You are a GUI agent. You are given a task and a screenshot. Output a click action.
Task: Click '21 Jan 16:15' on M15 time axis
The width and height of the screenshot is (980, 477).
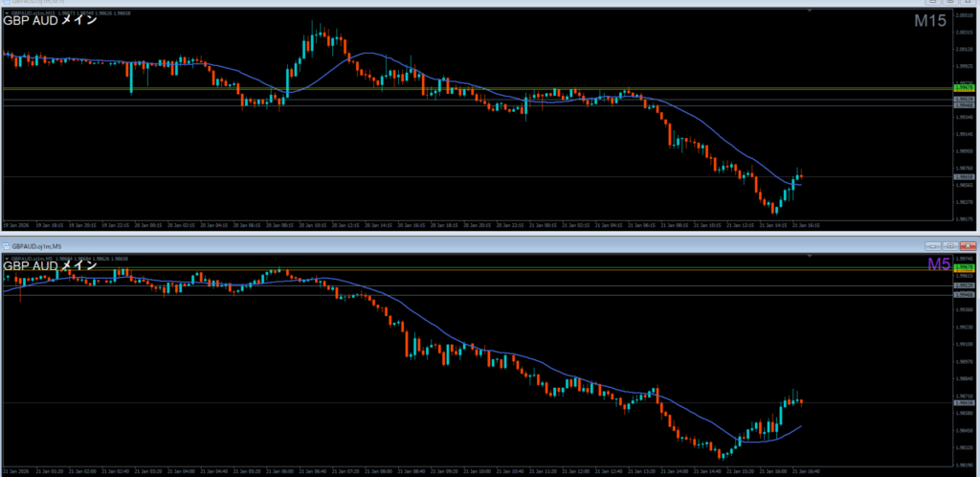tap(804, 226)
